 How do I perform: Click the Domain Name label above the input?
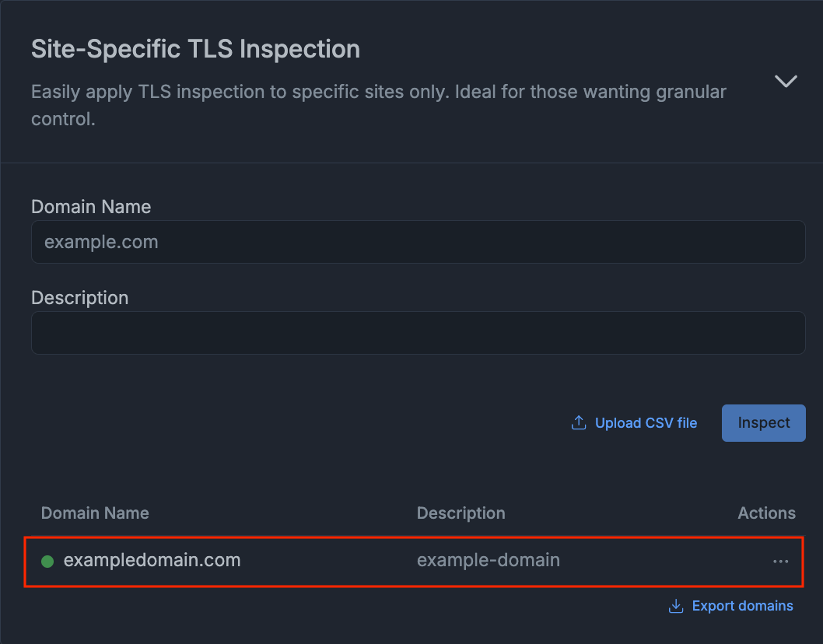(x=91, y=207)
